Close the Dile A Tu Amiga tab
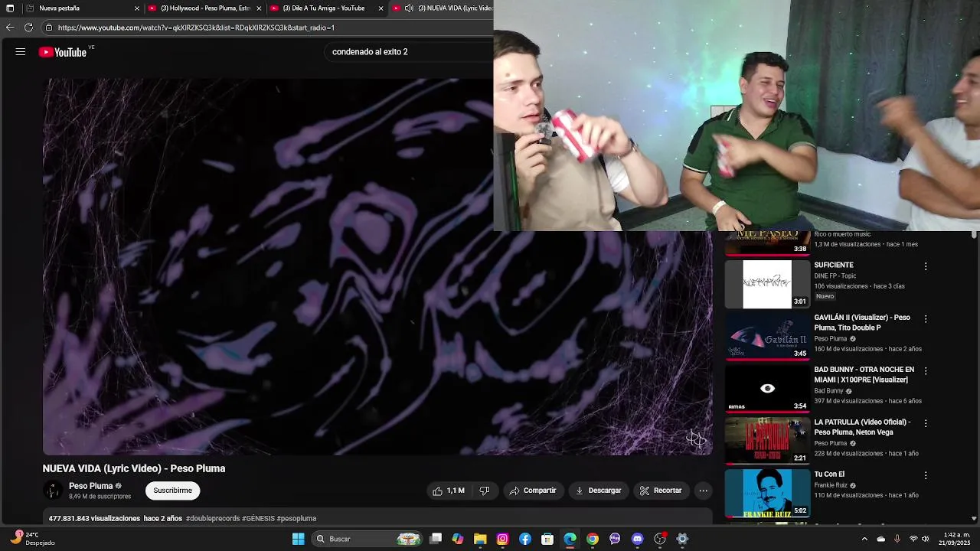This screenshot has width=980, height=551. click(x=381, y=8)
